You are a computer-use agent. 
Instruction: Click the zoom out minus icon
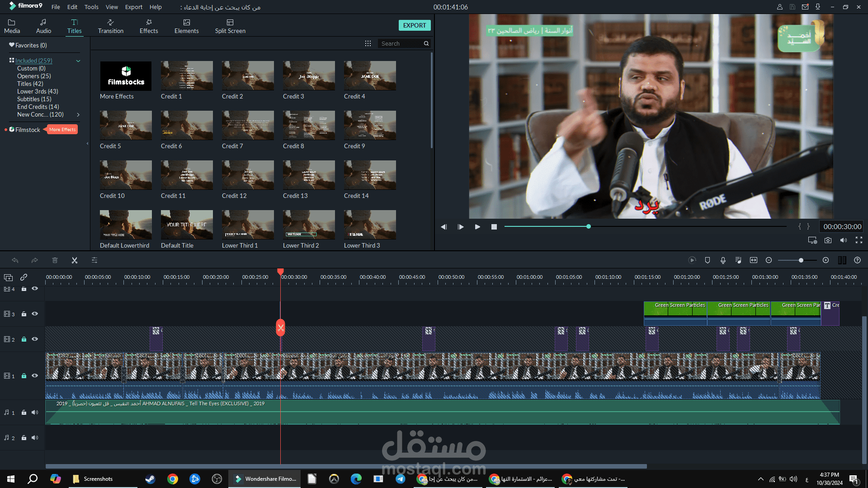click(769, 260)
